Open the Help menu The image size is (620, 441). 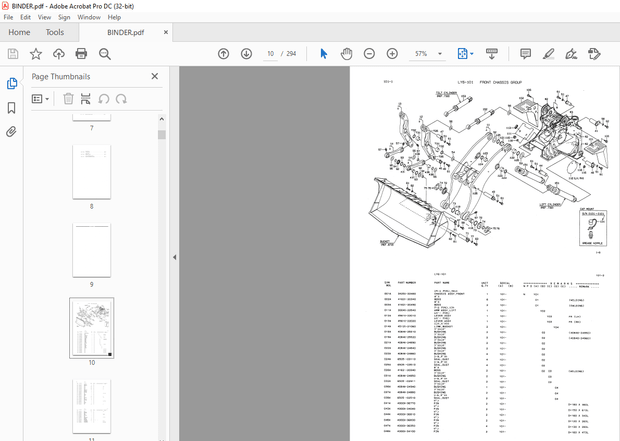point(114,17)
